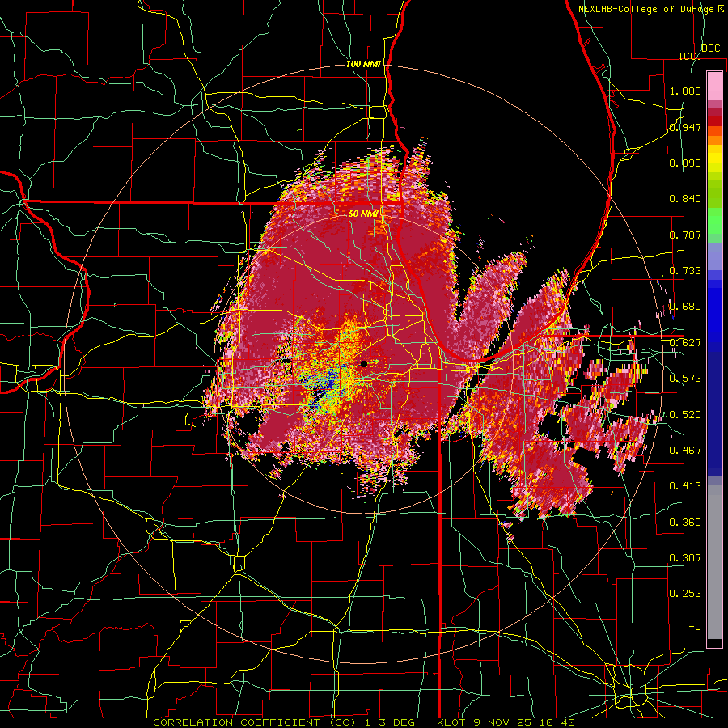Click the 0.627 color scale label
This screenshot has width=728, height=728.
pyautogui.click(x=685, y=343)
